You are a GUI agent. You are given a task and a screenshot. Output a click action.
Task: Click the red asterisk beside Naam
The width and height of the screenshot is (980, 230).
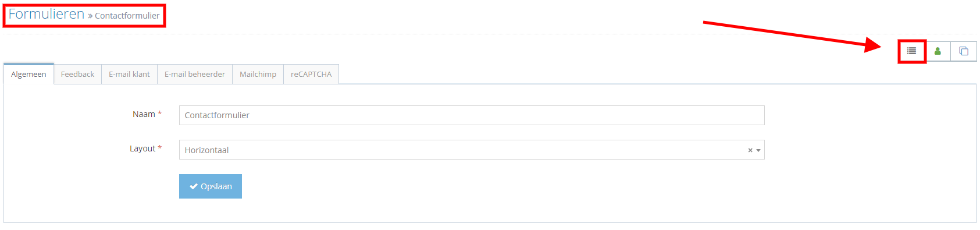[159, 114]
